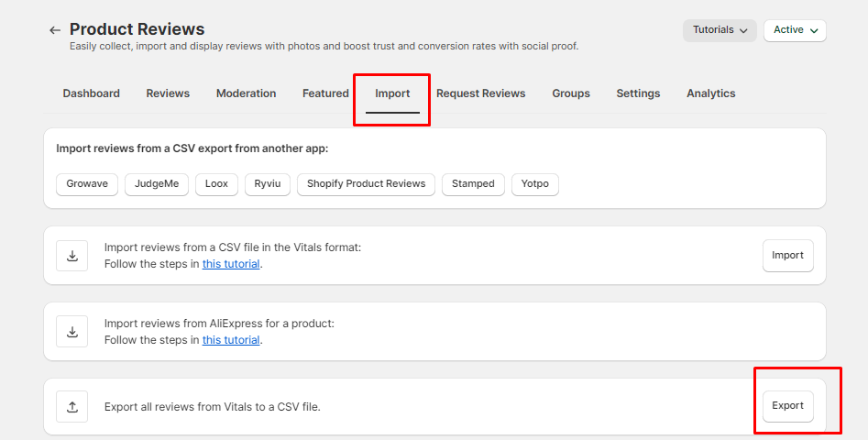This screenshot has height=440, width=868.
Task: Select the JudgeMe import option
Action: tap(157, 184)
